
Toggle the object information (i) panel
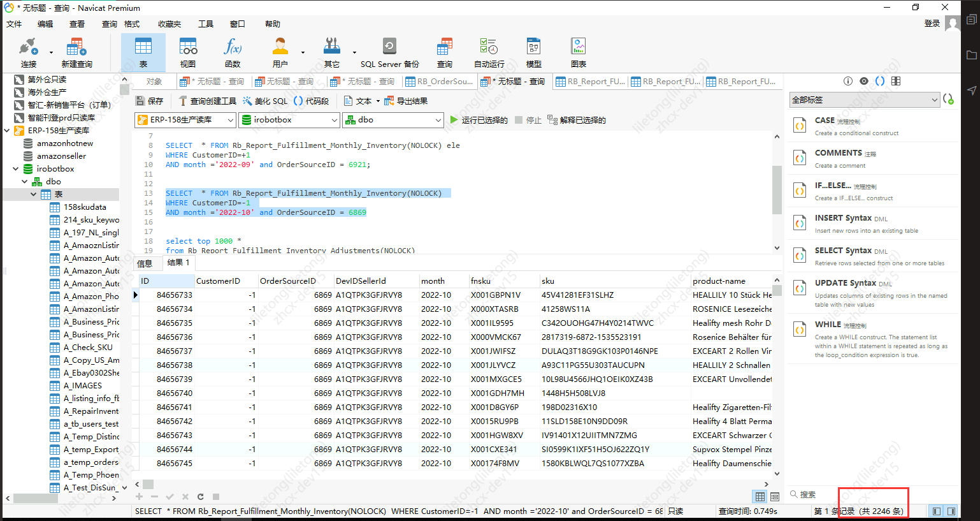848,81
